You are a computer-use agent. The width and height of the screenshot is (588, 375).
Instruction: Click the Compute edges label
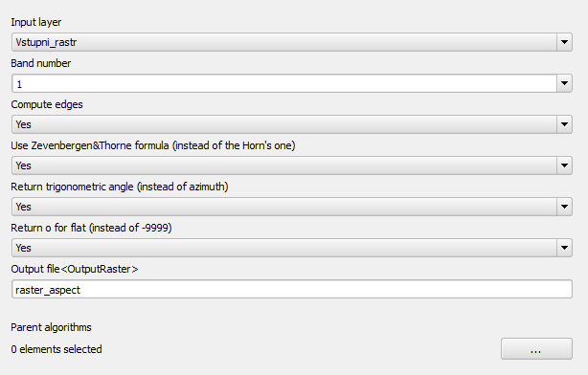tap(47, 104)
